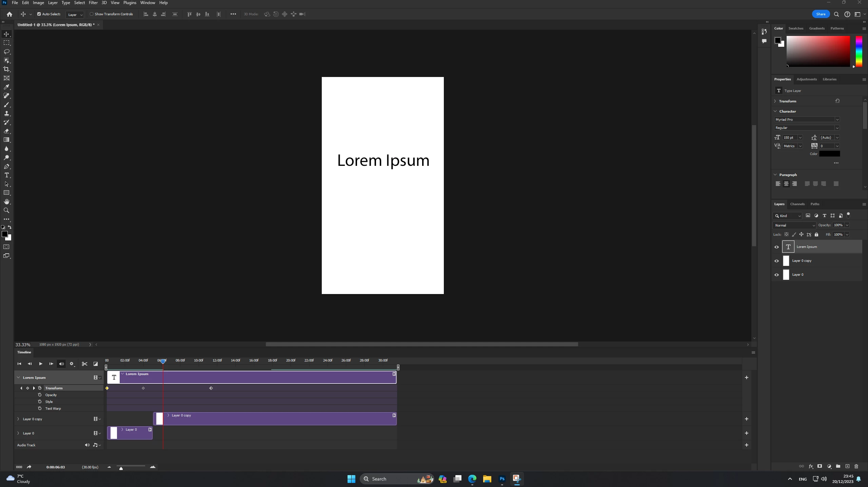Enable Show Transform Controls checkbox
The image size is (868, 487).
pyautogui.click(x=92, y=14)
